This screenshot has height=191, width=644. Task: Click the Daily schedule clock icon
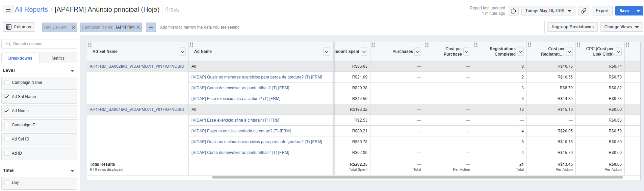168,10
